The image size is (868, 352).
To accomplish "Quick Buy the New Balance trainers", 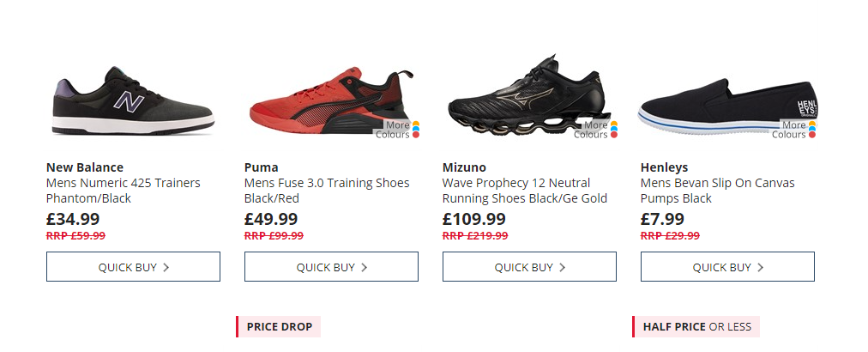I will 133,267.
